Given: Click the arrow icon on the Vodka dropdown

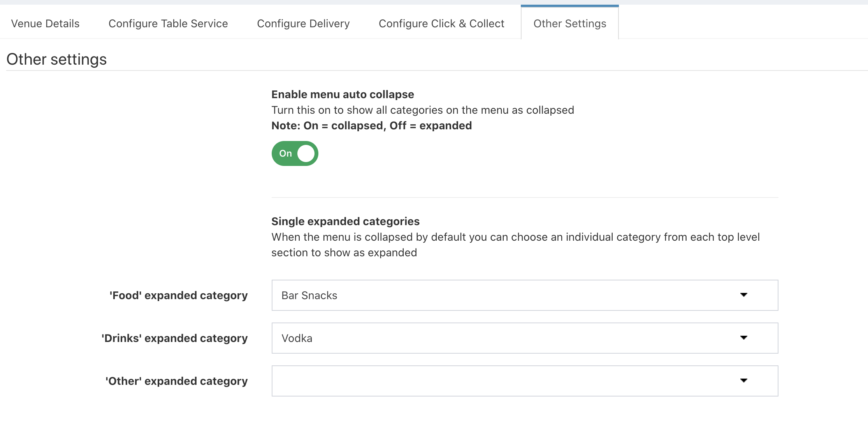Looking at the screenshot, I should click(x=743, y=338).
